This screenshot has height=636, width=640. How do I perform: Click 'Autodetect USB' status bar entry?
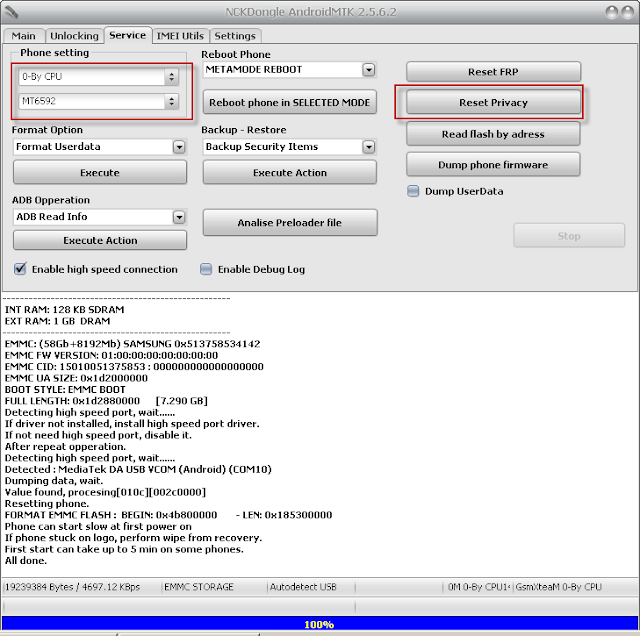(x=303, y=587)
